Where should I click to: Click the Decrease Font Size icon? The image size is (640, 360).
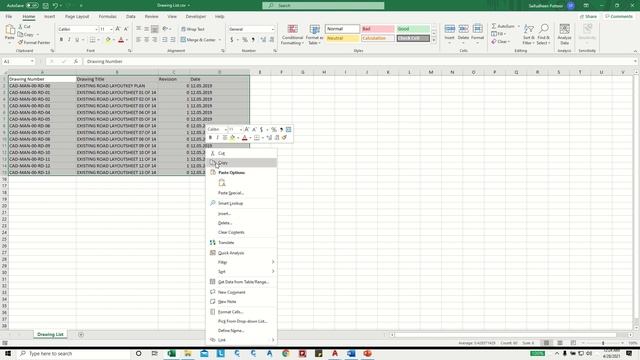[x=126, y=29]
